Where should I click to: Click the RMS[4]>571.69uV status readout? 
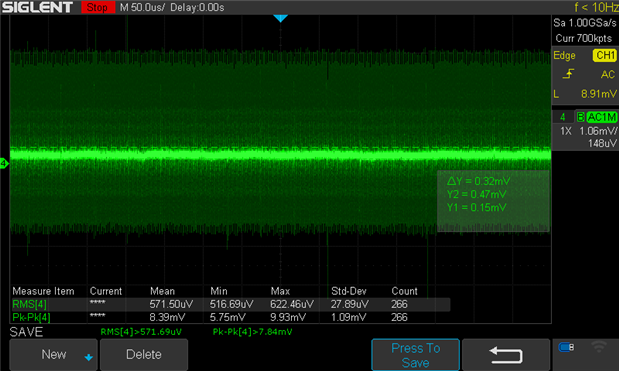coord(141,332)
